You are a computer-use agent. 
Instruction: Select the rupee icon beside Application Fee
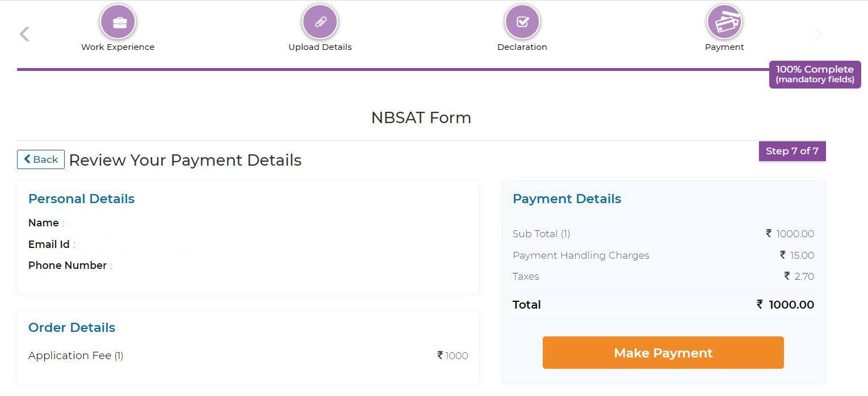click(439, 355)
